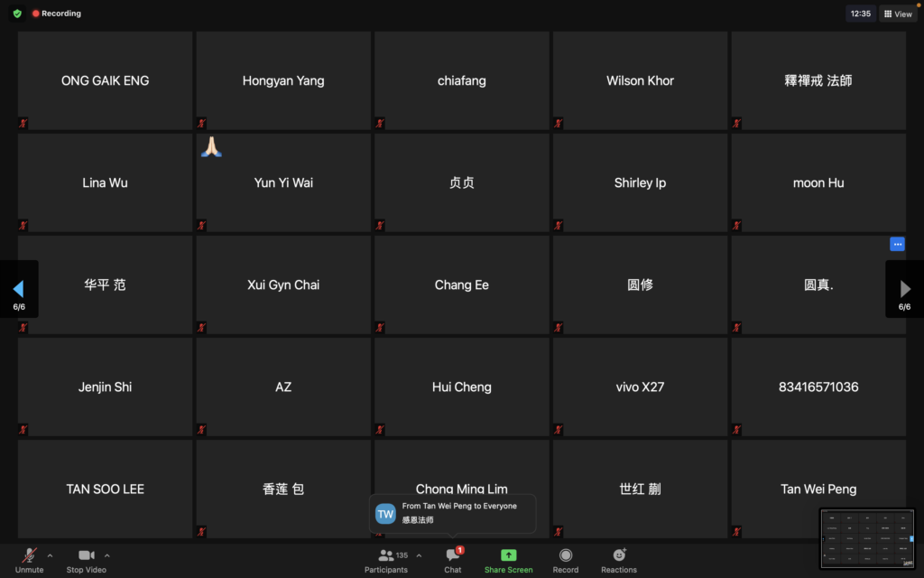The image size is (924, 578).
Task: Go to previous page with left arrow
Action: (x=18, y=289)
